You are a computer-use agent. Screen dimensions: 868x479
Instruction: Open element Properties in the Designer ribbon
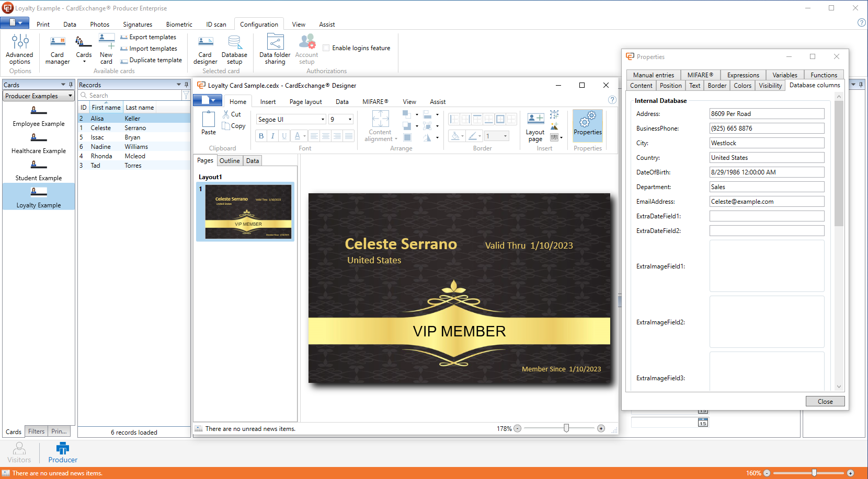point(587,125)
